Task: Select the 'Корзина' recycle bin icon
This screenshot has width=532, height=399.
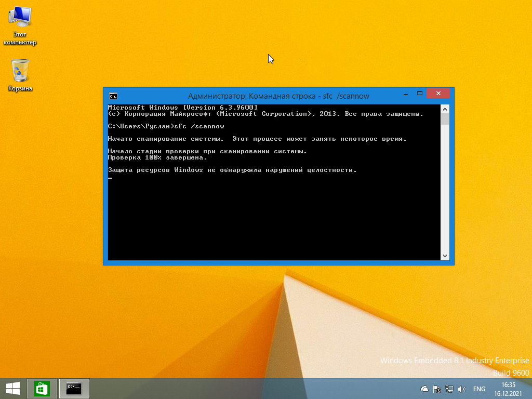Action: pyautogui.click(x=20, y=74)
